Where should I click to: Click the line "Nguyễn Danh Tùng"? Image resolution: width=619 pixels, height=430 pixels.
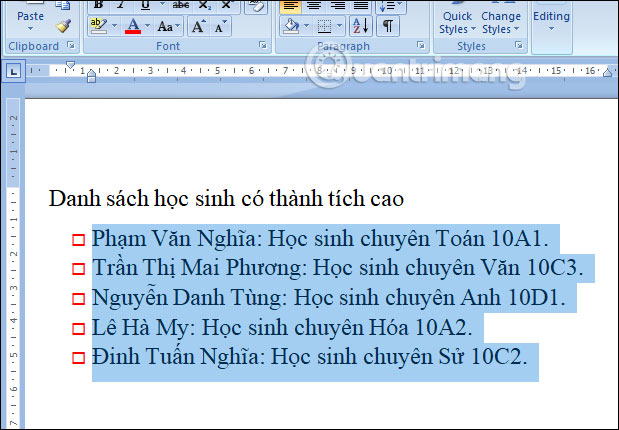[x=329, y=298]
